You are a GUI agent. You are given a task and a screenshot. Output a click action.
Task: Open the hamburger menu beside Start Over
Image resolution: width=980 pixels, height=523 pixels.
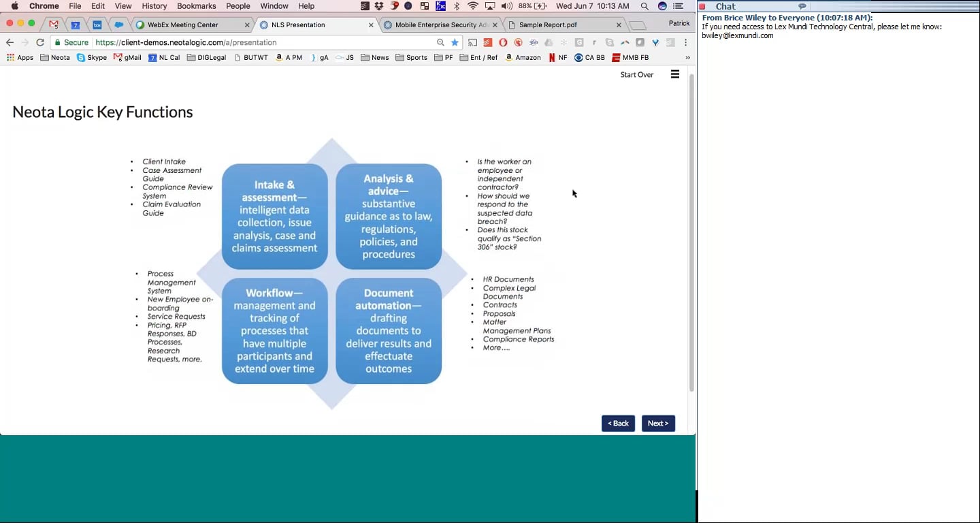(x=675, y=74)
